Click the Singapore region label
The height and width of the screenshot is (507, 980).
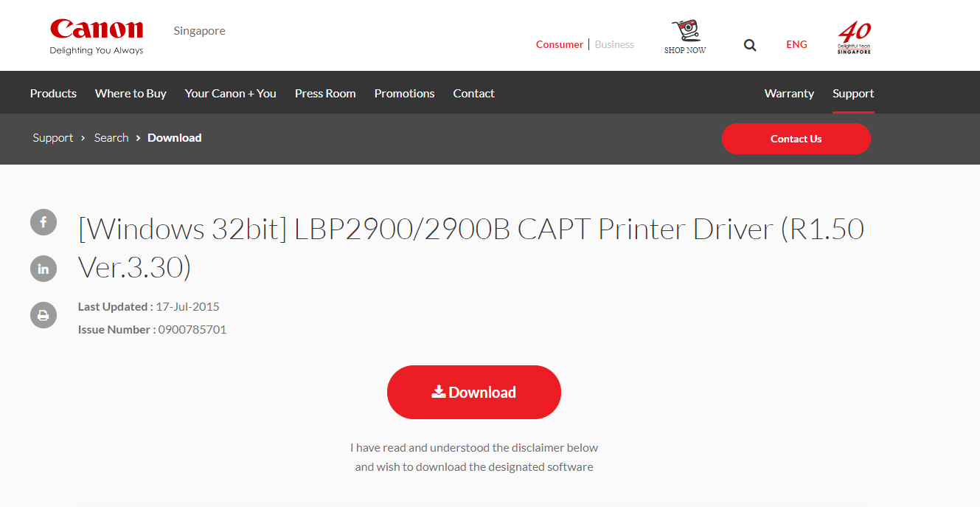pos(200,31)
